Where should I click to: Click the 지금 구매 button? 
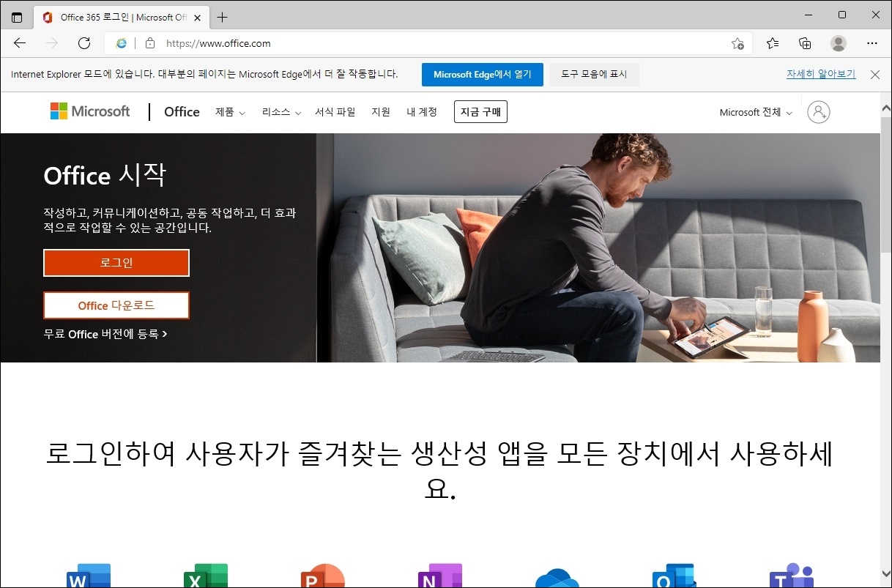click(x=480, y=112)
